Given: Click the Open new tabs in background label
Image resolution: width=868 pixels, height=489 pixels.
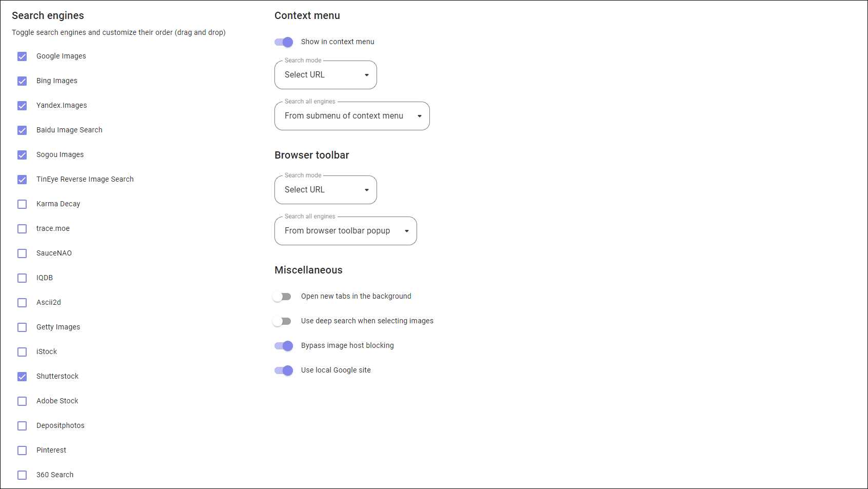Looking at the screenshot, I should click(x=356, y=296).
